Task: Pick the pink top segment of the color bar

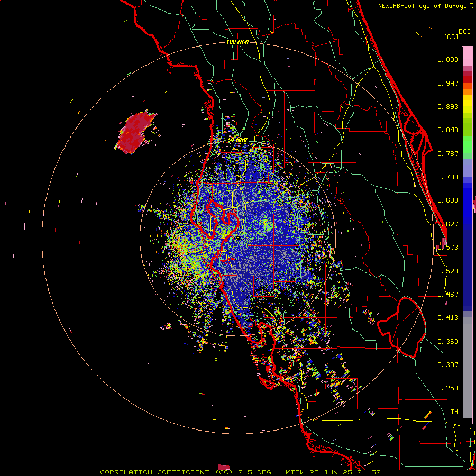Action: pos(467,56)
